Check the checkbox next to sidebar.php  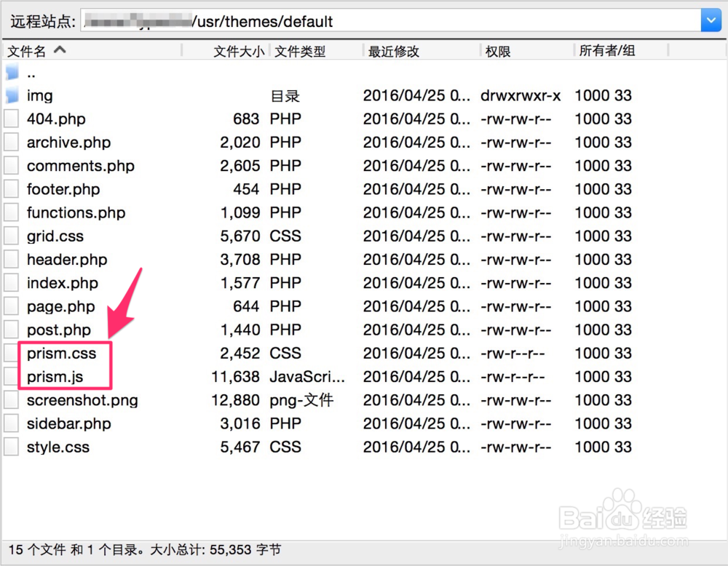10,423
